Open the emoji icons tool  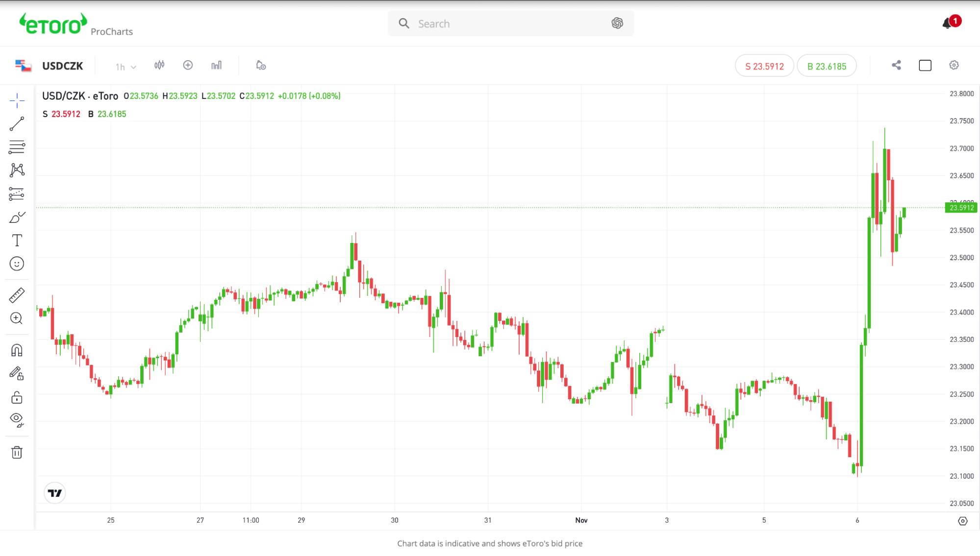click(17, 264)
